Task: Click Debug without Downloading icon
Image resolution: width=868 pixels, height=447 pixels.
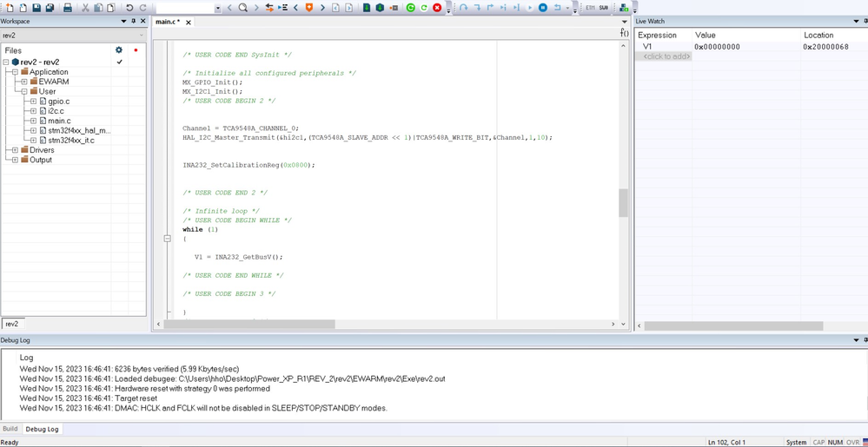Action: click(423, 8)
